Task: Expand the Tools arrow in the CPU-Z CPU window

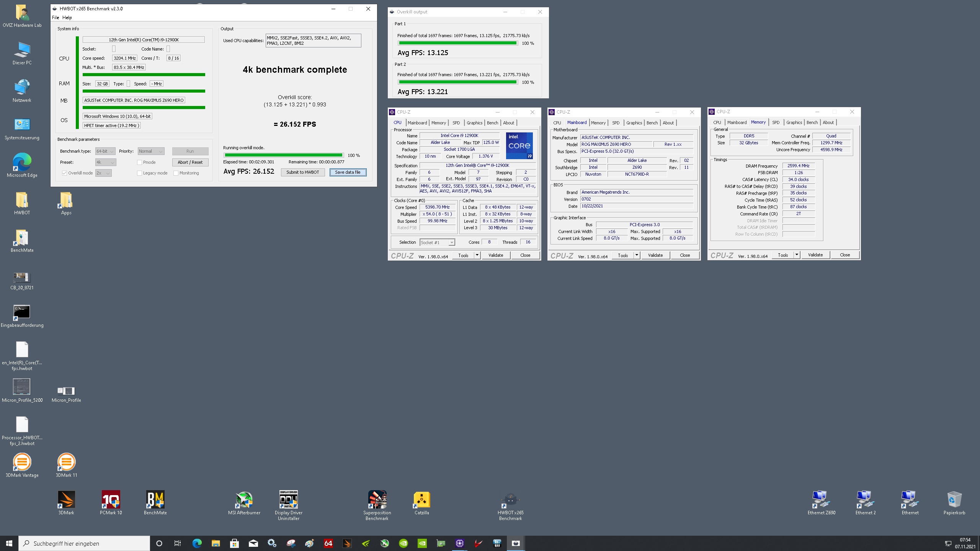Action: coord(477,255)
